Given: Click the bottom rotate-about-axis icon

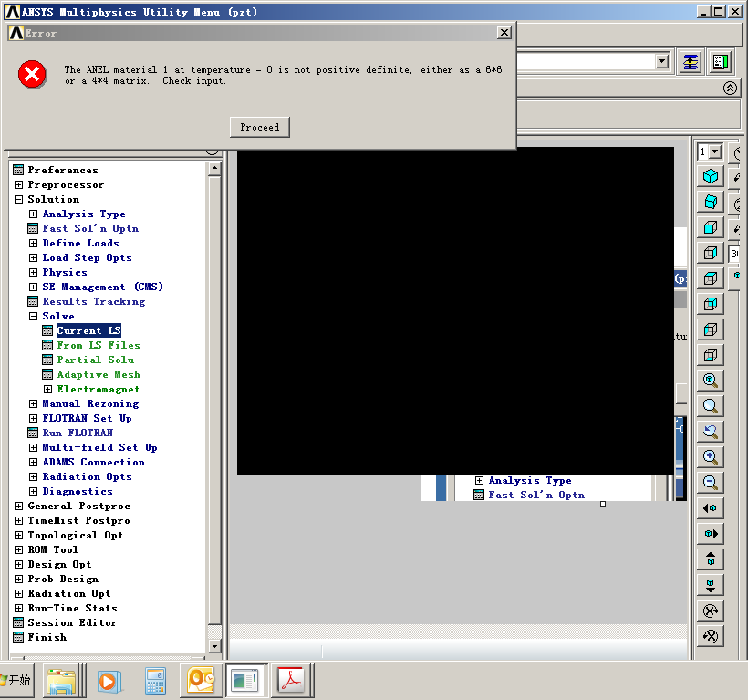Looking at the screenshot, I should coord(711,636).
